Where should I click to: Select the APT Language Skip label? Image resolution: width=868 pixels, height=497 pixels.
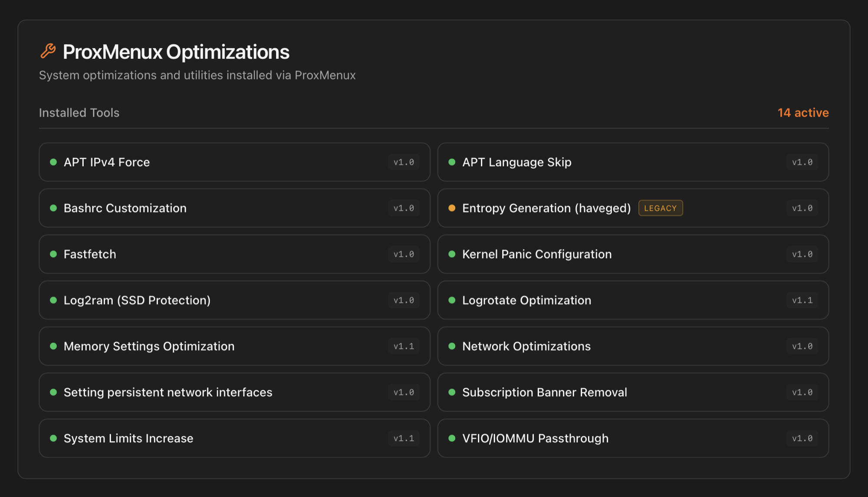[517, 162]
